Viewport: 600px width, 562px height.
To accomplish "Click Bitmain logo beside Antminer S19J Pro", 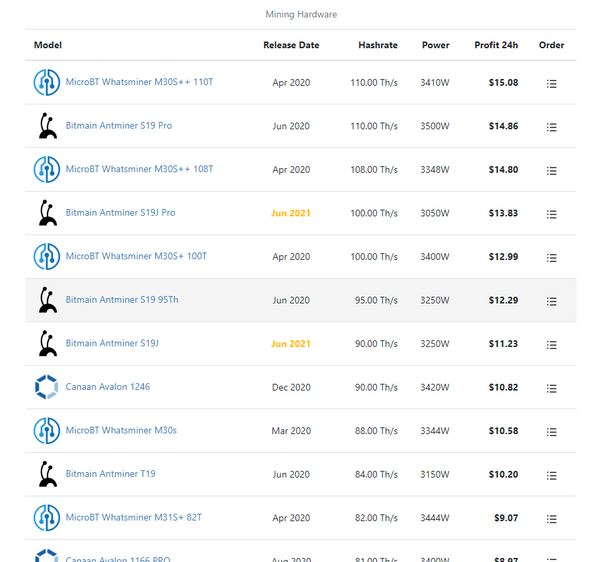I will [48, 213].
